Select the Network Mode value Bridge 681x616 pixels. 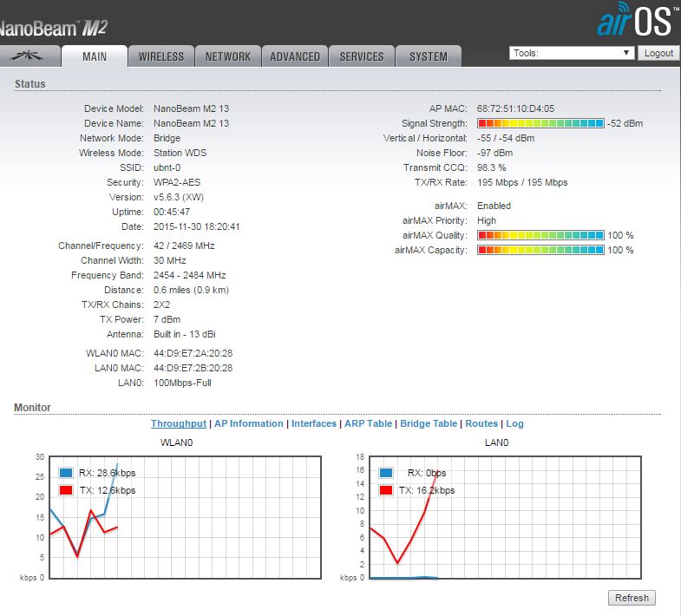(167, 138)
